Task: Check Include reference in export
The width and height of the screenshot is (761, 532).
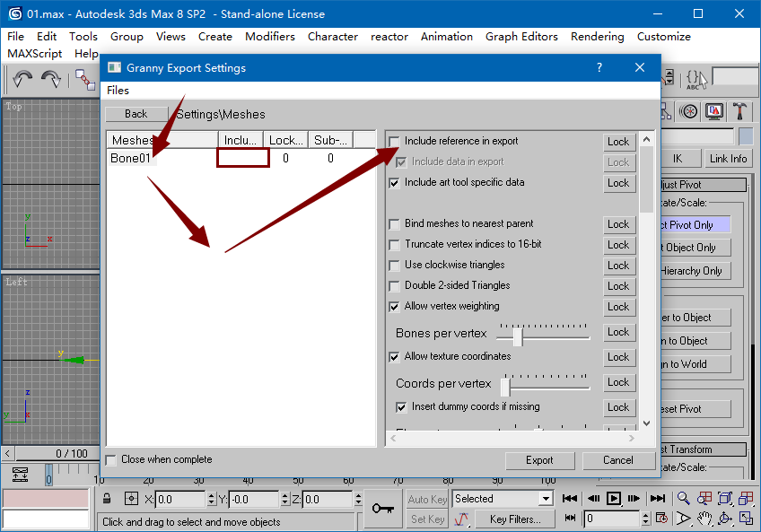Action: point(394,141)
